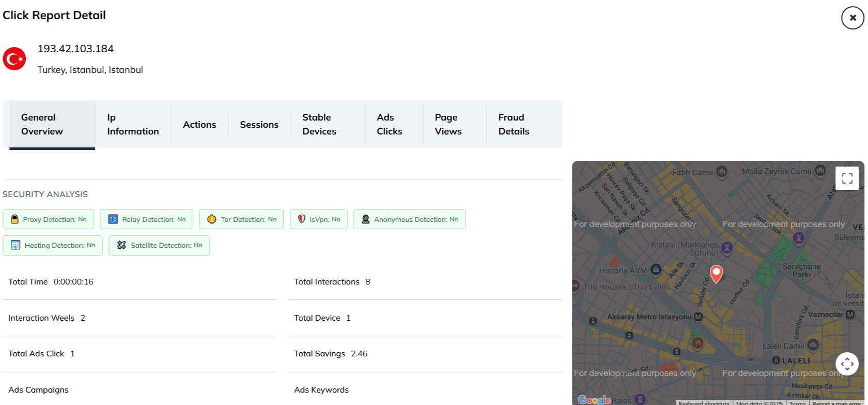The image size is (868, 405).
Task: Click the Interaction Weels row
Action: coord(139,318)
